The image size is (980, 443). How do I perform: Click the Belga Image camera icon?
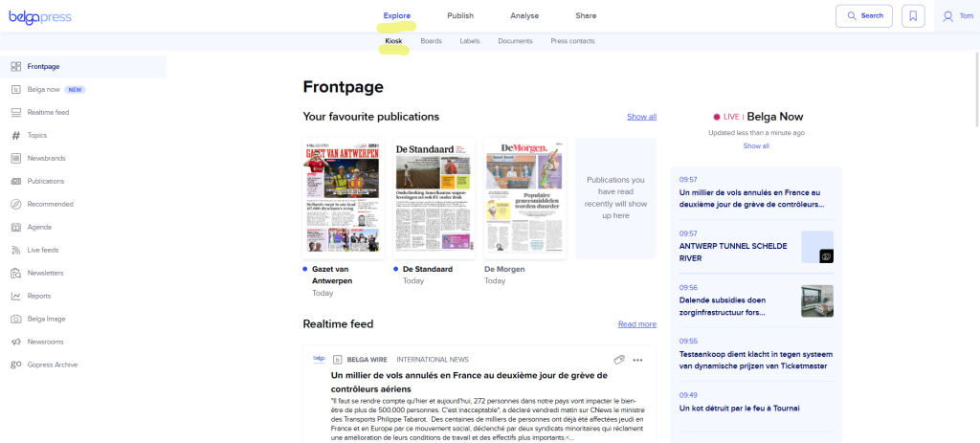pos(16,319)
